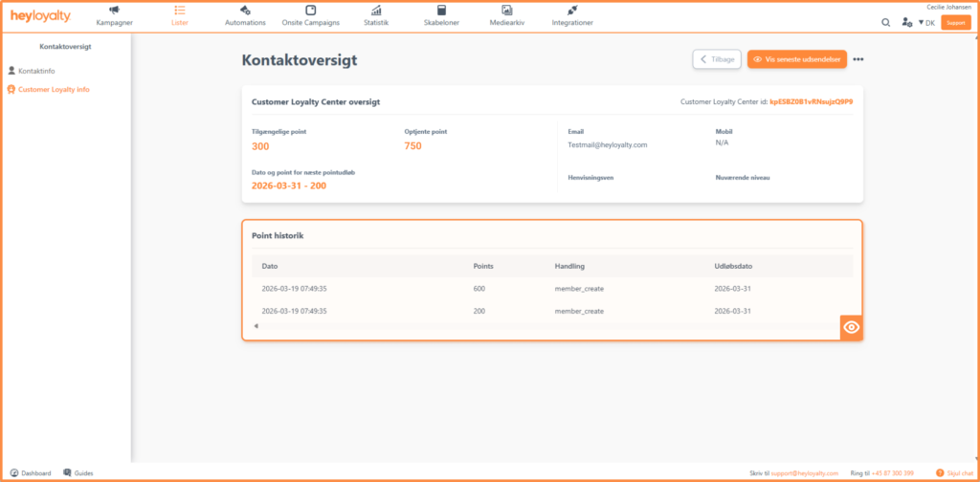Image resolution: width=980 pixels, height=482 pixels.
Task: Click Vis seneste udsendelser button
Action: [797, 59]
